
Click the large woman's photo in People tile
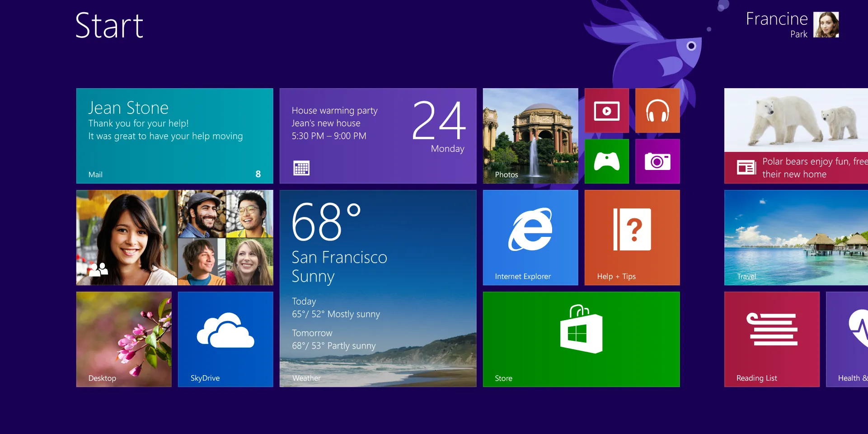point(127,237)
